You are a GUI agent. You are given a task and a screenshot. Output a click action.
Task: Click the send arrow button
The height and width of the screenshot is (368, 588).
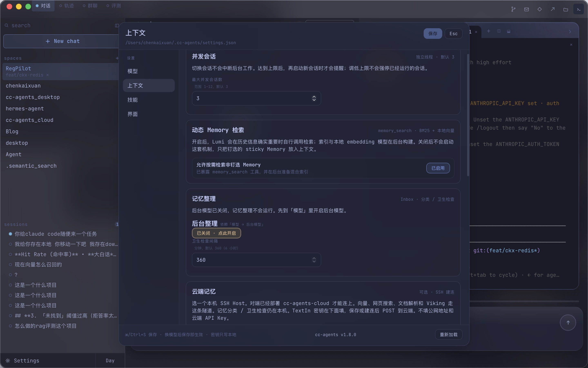point(568,322)
